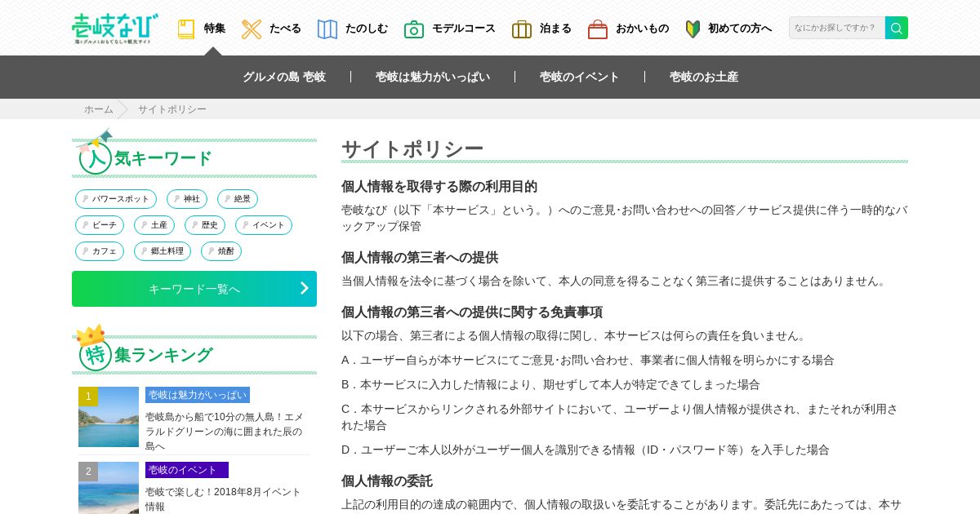Select the パワースポット keyword tag
Viewport: 980px width, 514px height.
[116, 199]
